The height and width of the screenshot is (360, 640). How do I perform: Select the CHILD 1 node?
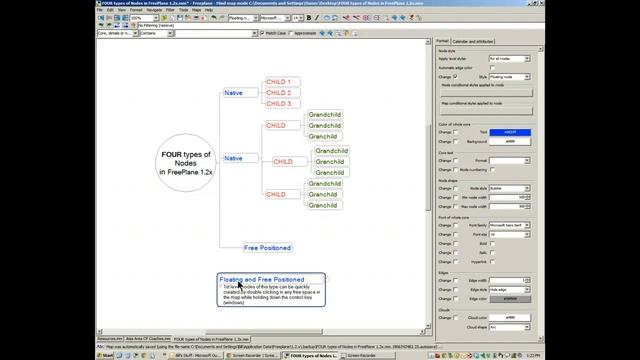pos(282,82)
